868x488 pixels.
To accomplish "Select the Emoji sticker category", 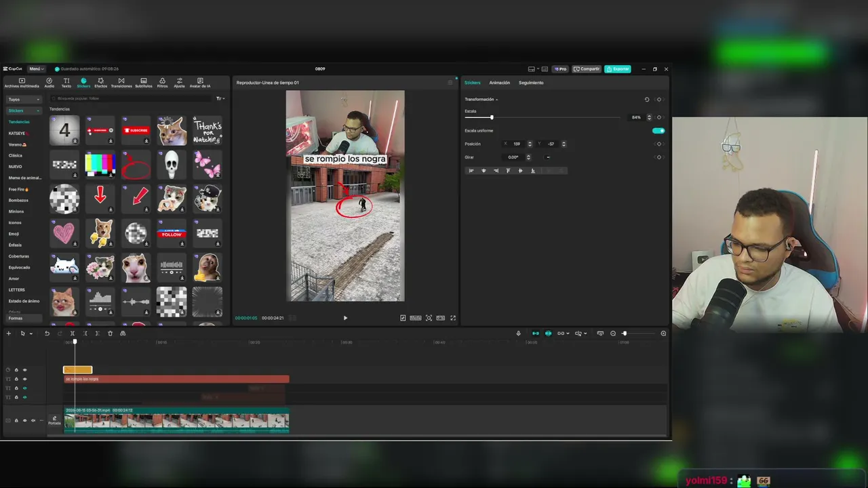I will (14, 234).
